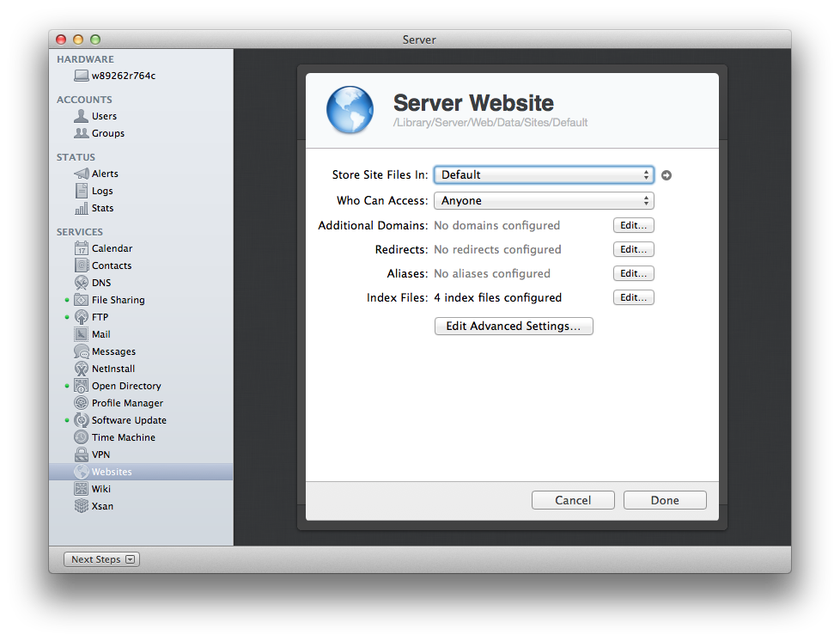Image resolution: width=840 pixels, height=641 pixels.
Task: Click the FTP service icon
Action: pyautogui.click(x=82, y=317)
